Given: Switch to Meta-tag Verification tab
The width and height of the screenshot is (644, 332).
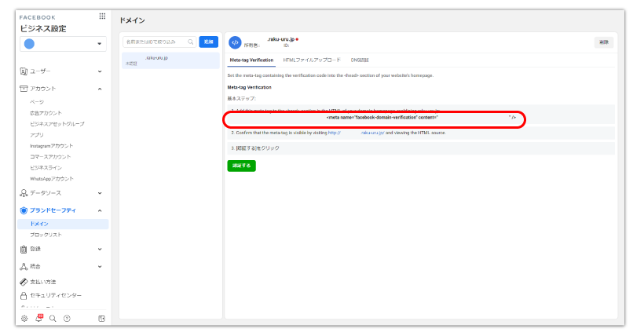Looking at the screenshot, I should (x=251, y=60).
